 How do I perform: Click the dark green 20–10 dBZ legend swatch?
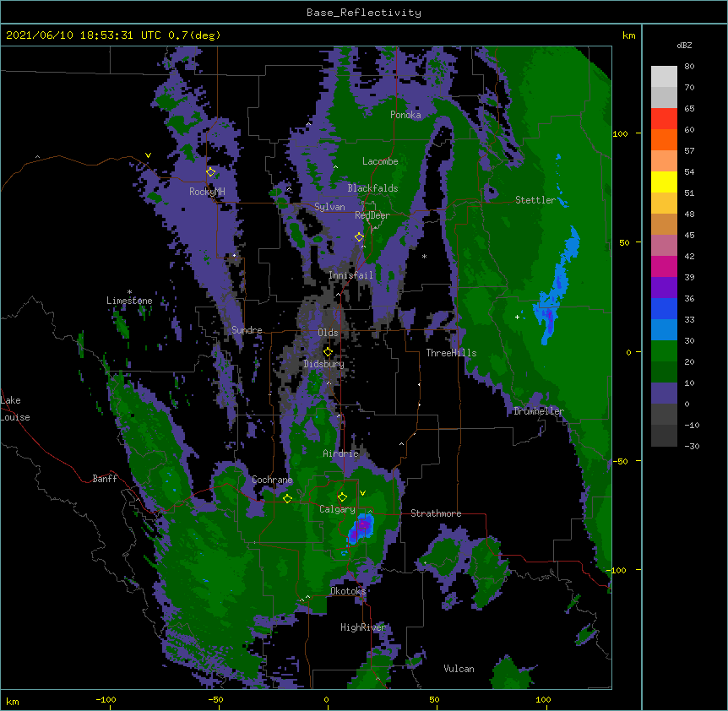[x=664, y=372]
